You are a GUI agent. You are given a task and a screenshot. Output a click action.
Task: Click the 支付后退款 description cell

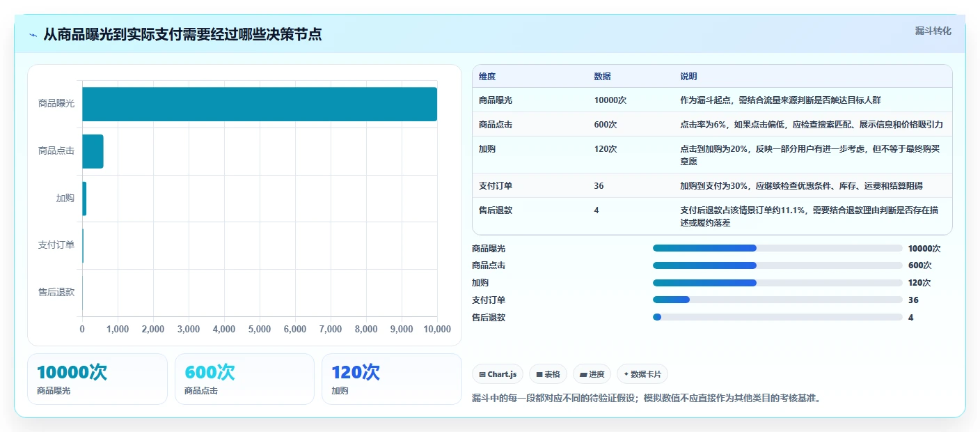(x=812, y=216)
